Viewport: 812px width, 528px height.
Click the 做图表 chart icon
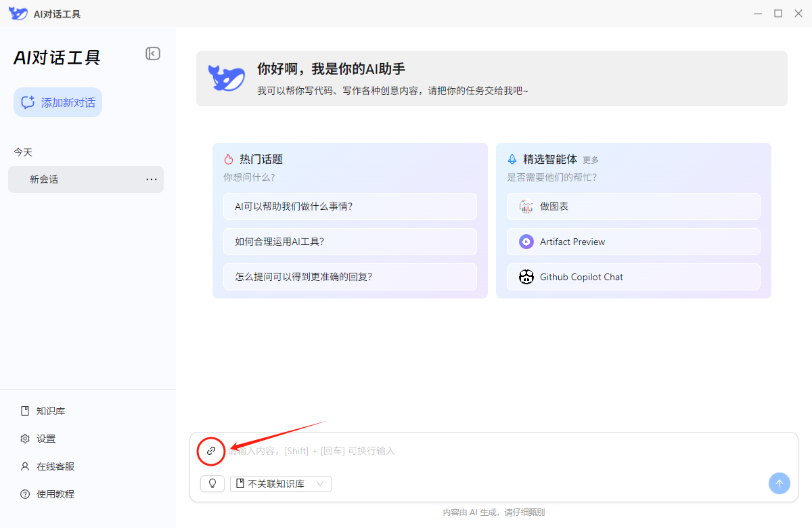526,206
